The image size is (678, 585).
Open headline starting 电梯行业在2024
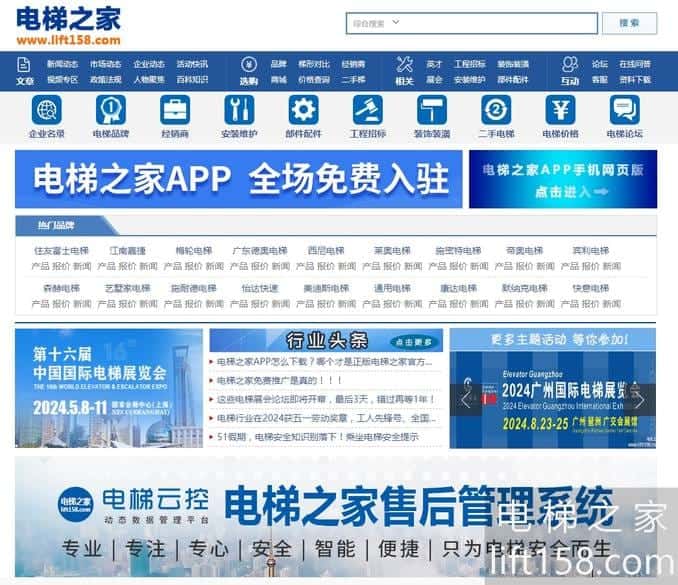[326, 418]
